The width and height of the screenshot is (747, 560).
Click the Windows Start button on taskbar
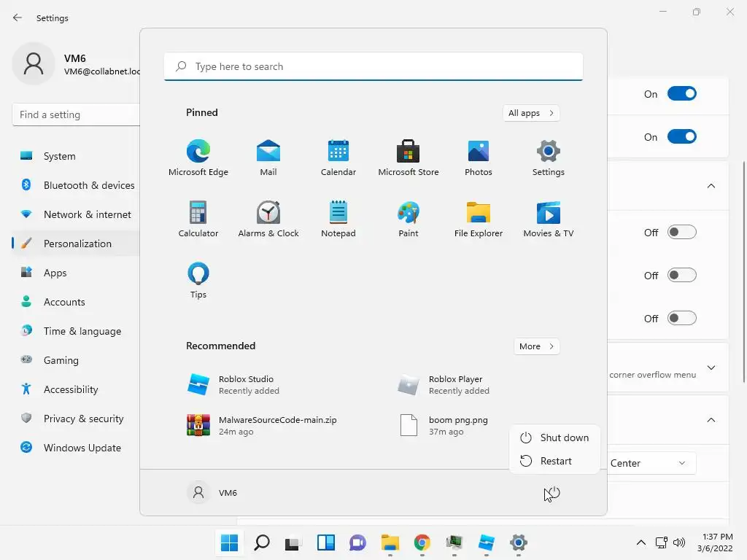pyautogui.click(x=229, y=542)
